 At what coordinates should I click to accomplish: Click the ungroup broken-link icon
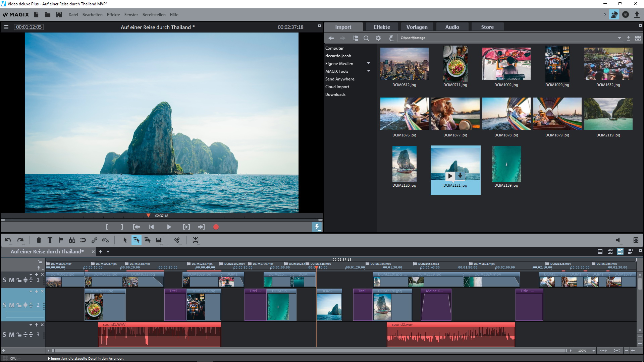105,240
